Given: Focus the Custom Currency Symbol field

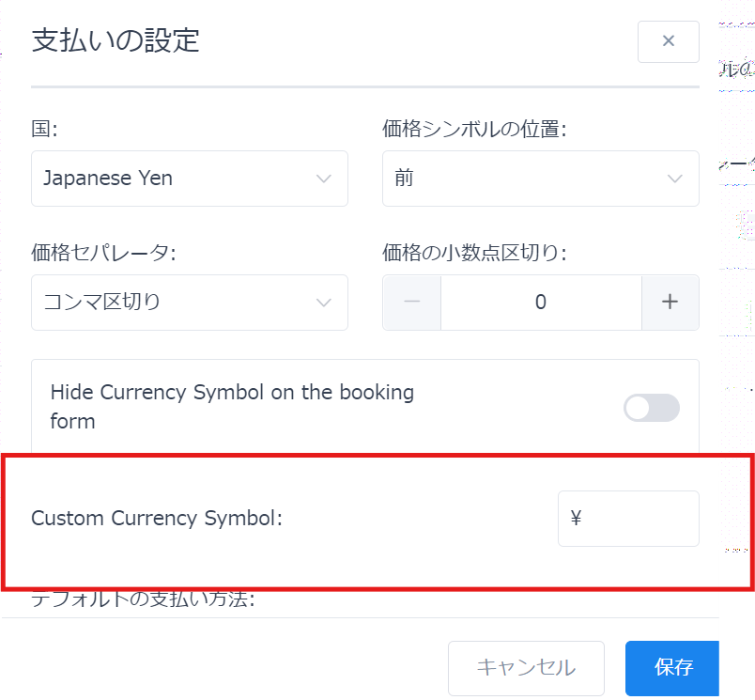Looking at the screenshot, I should [628, 518].
